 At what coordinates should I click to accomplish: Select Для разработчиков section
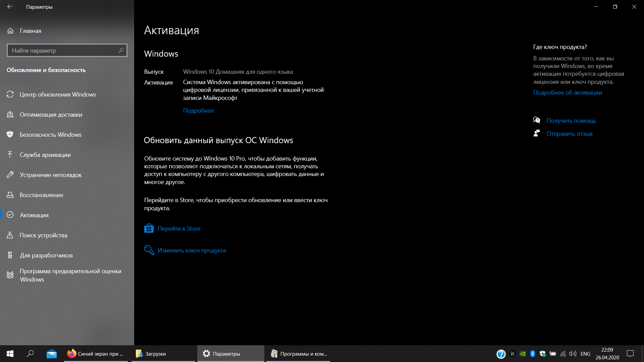pyautogui.click(x=46, y=255)
